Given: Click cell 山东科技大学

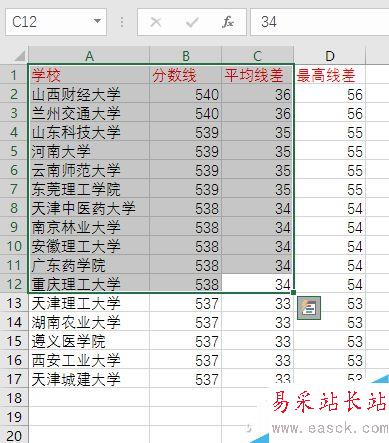Looking at the screenshot, I should [89, 132].
